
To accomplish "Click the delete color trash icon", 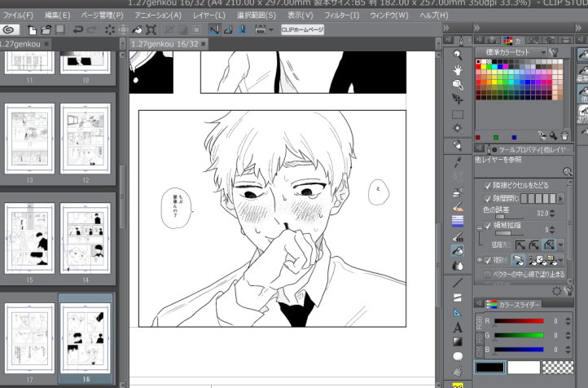I will click(564, 135).
